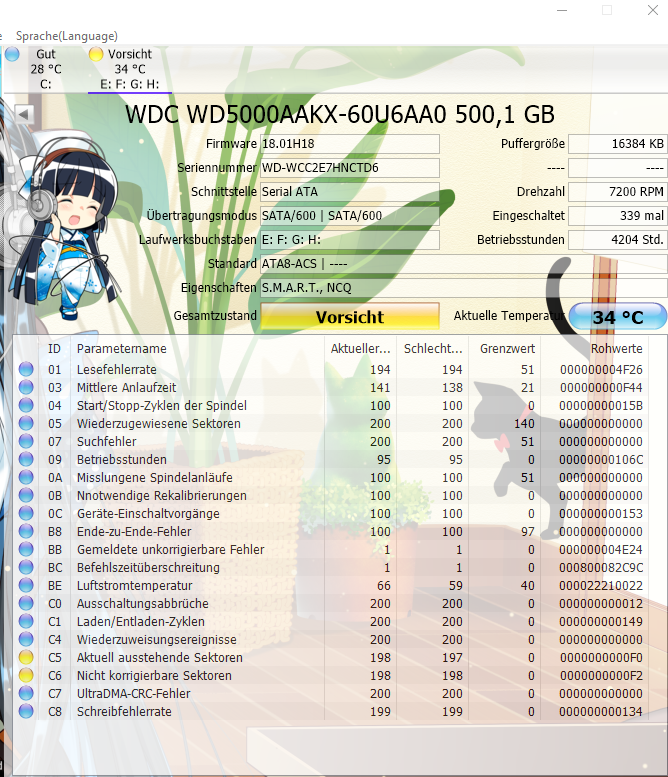Click the Schlecht... column header
The image size is (668, 777).
(x=433, y=348)
